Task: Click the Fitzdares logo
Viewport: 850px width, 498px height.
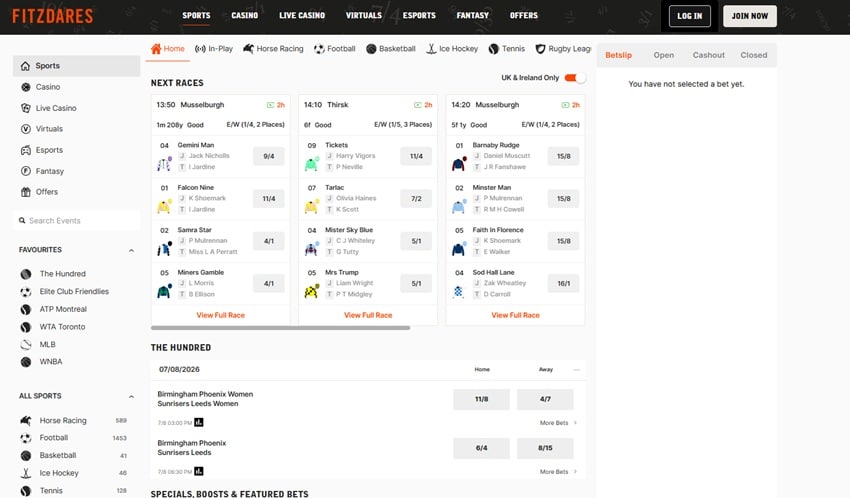Action: (53, 16)
